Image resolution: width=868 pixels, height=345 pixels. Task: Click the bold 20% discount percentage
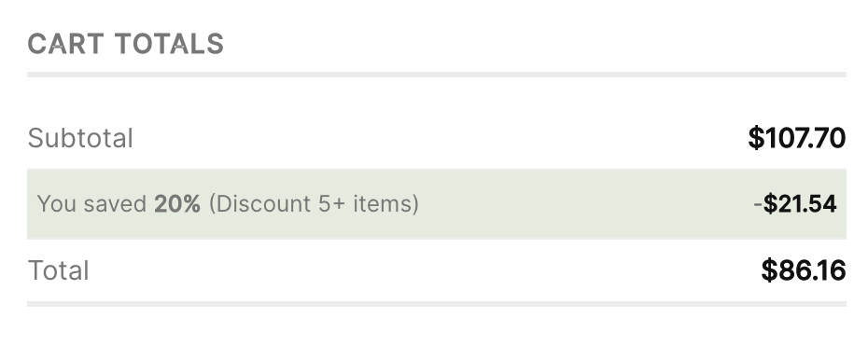pos(177,204)
